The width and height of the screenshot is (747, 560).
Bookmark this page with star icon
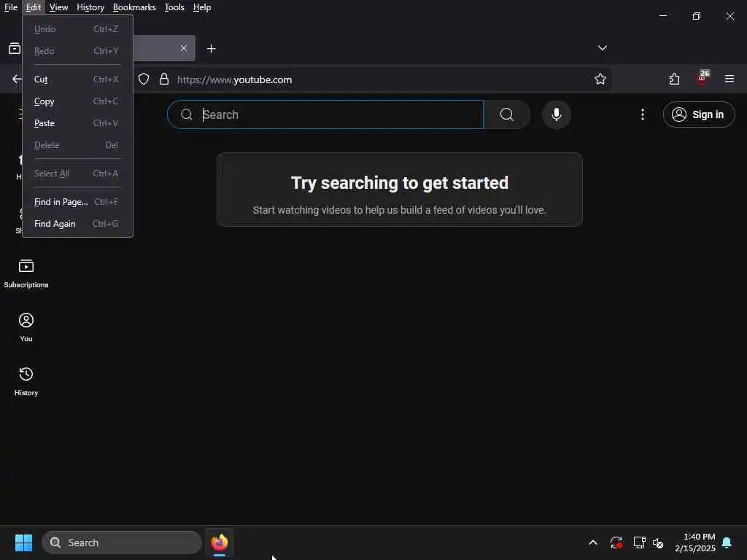pyautogui.click(x=600, y=79)
